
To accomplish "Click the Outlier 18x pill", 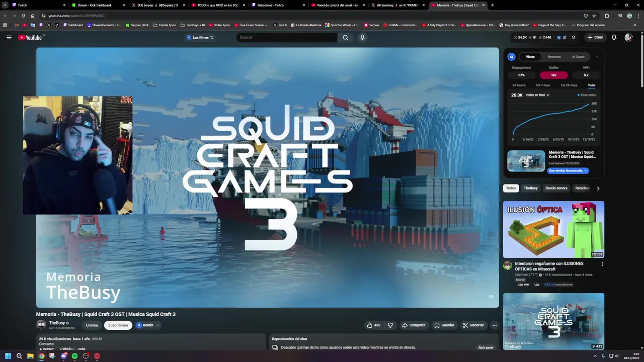I will [553, 75].
